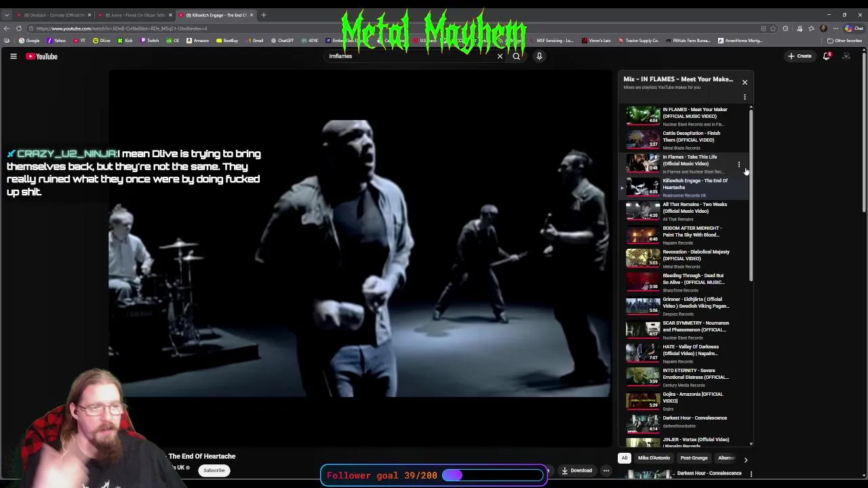Reload the page with refresh icon

tap(19, 28)
